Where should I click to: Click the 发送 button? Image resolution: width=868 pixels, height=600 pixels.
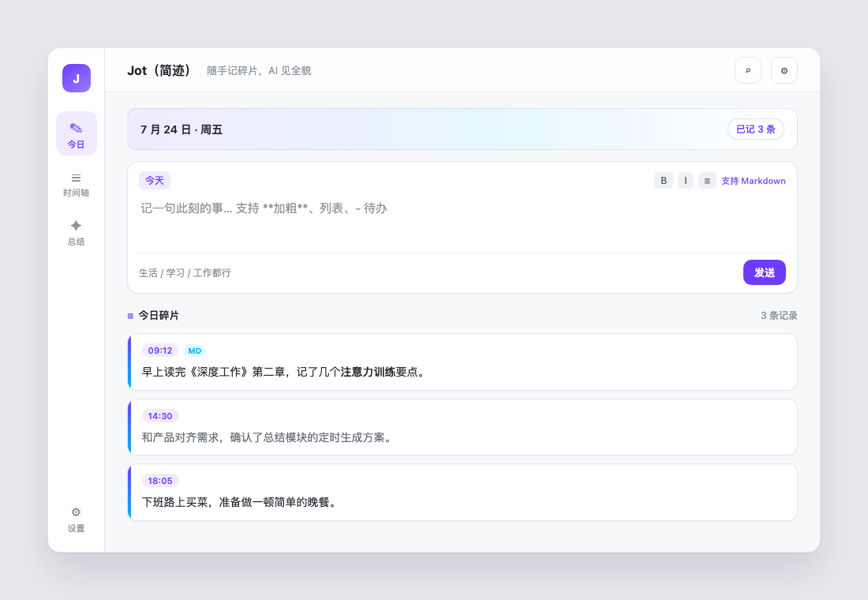point(764,272)
